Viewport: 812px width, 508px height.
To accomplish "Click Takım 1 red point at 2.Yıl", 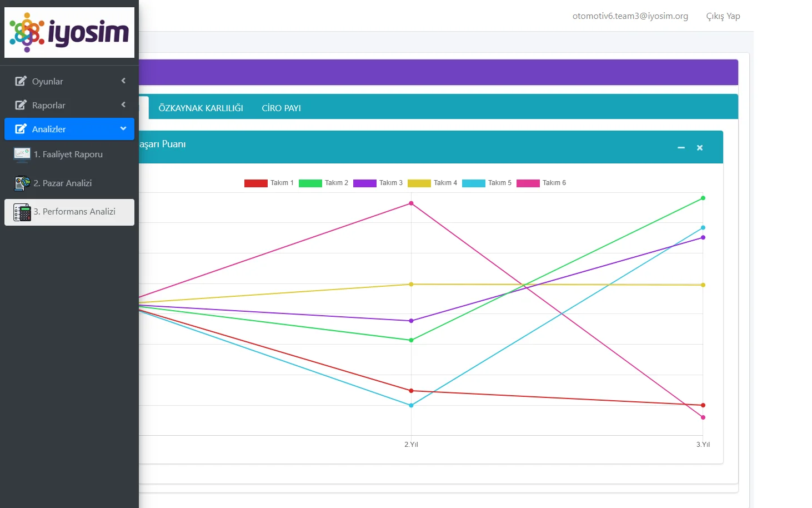I will [411, 391].
